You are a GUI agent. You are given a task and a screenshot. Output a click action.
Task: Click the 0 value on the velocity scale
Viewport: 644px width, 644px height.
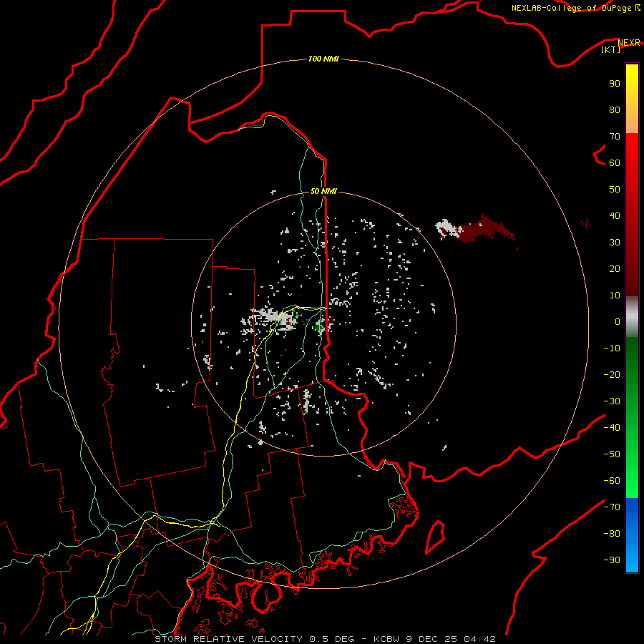point(618,321)
